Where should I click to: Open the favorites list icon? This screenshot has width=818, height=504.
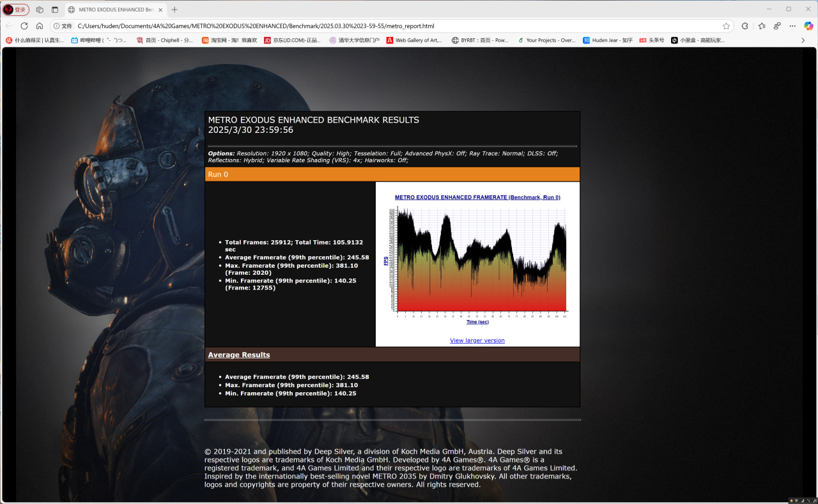click(x=761, y=26)
